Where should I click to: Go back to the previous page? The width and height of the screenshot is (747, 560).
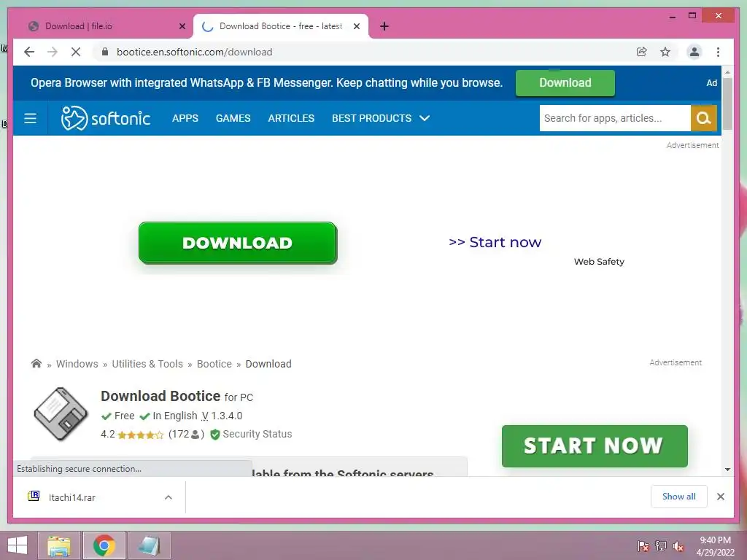29,52
